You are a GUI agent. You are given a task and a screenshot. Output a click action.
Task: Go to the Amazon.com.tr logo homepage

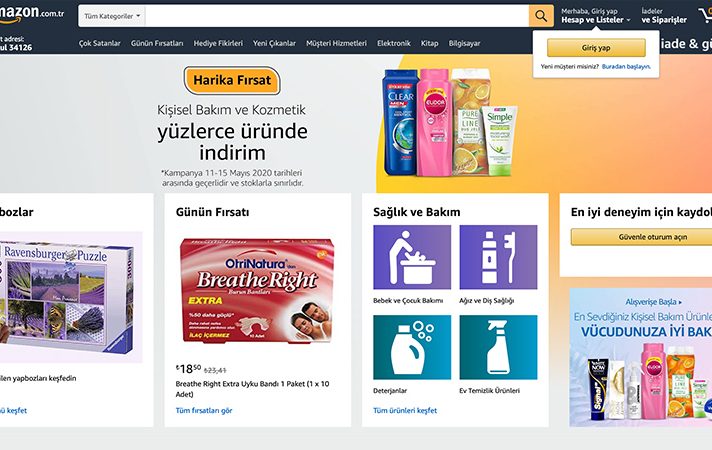(32, 14)
